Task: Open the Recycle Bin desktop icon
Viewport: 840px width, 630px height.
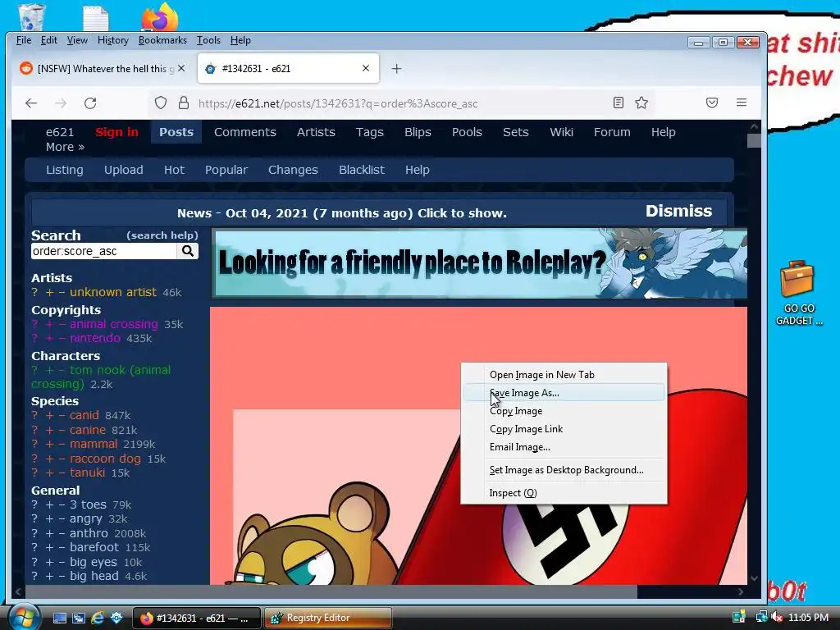Action: [x=32, y=16]
